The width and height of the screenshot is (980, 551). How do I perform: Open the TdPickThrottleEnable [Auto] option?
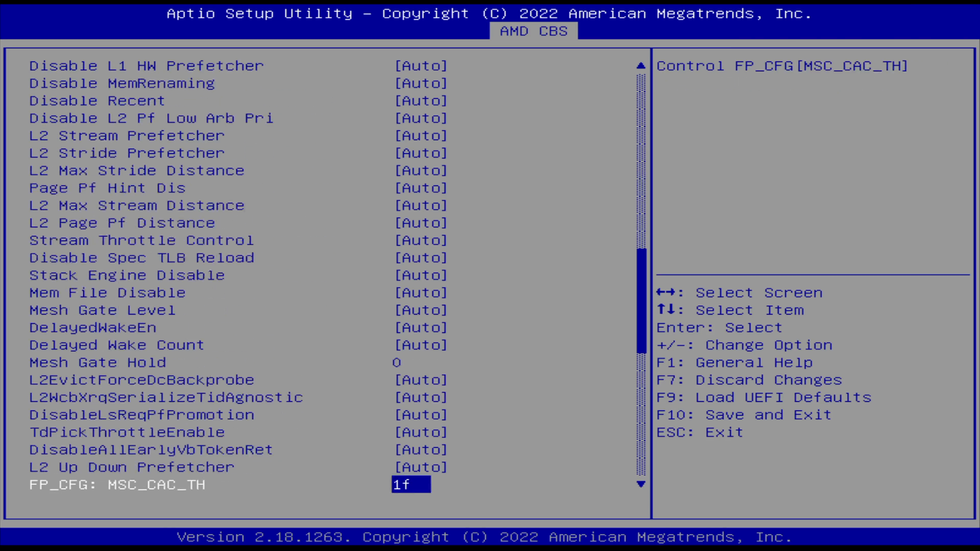click(x=421, y=433)
